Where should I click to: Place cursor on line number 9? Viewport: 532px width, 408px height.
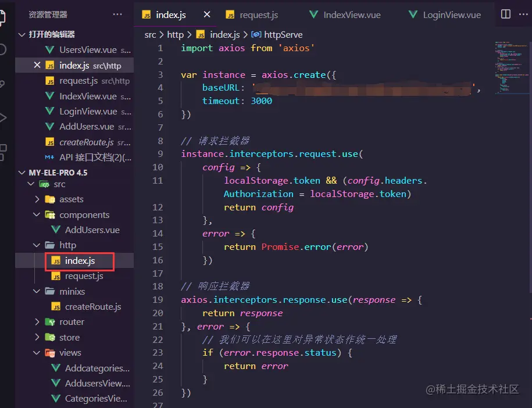pos(160,154)
